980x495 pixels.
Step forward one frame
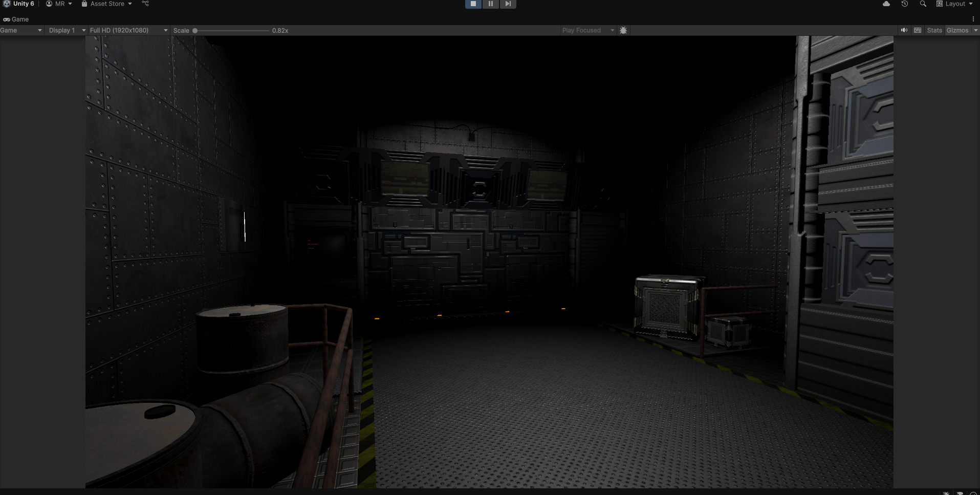(508, 4)
